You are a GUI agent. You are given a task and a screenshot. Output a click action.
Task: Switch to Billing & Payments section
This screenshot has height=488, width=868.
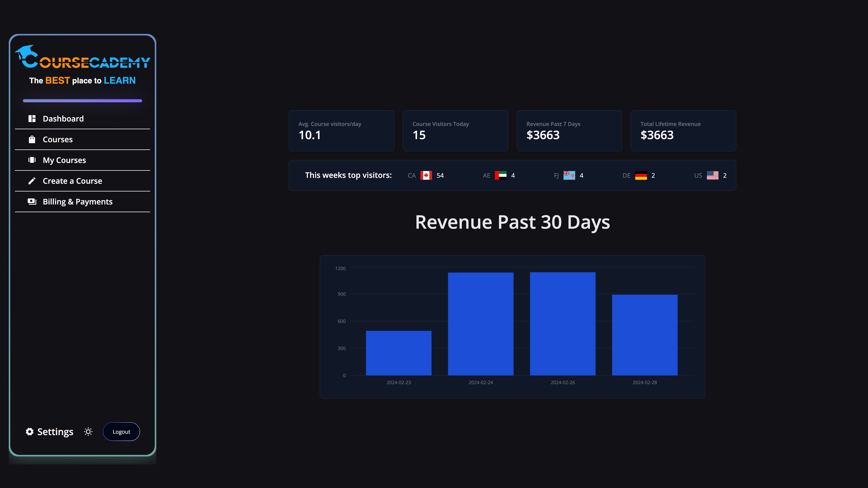pos(78,201)
